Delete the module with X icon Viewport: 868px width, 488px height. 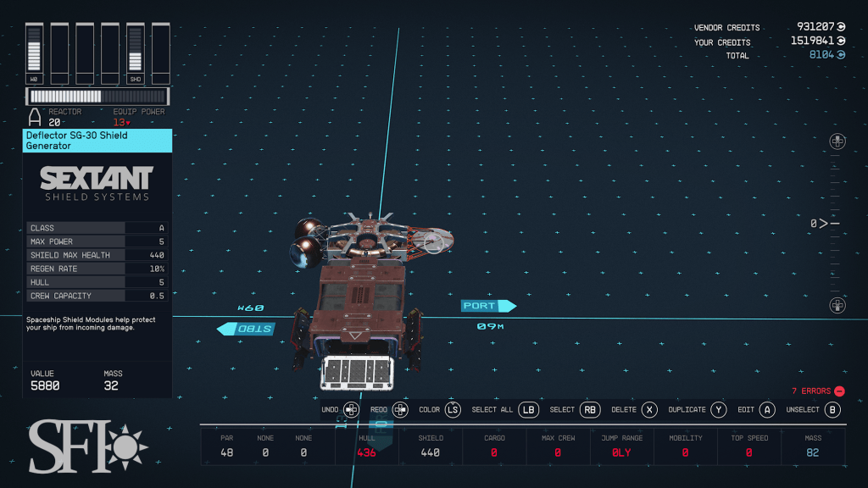click(x=649, y=410)
